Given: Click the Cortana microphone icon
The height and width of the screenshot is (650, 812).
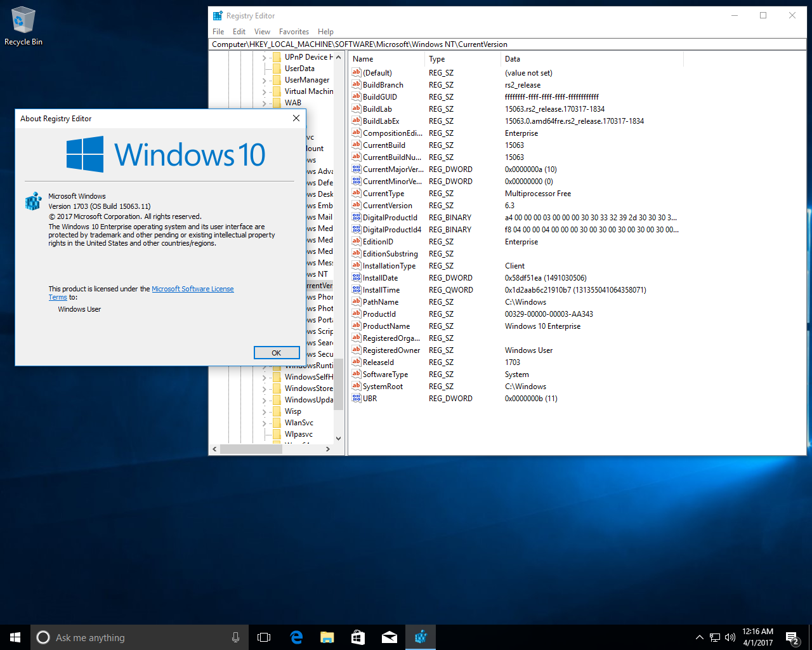Looking at the screenshot, I should [x=235, y=637].
